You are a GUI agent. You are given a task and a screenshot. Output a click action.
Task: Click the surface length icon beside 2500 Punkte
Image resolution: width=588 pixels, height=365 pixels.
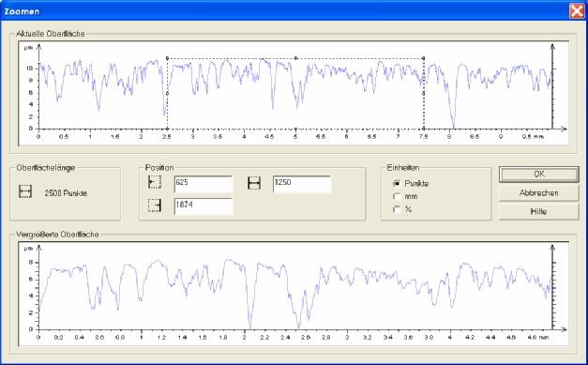[25, 191]
